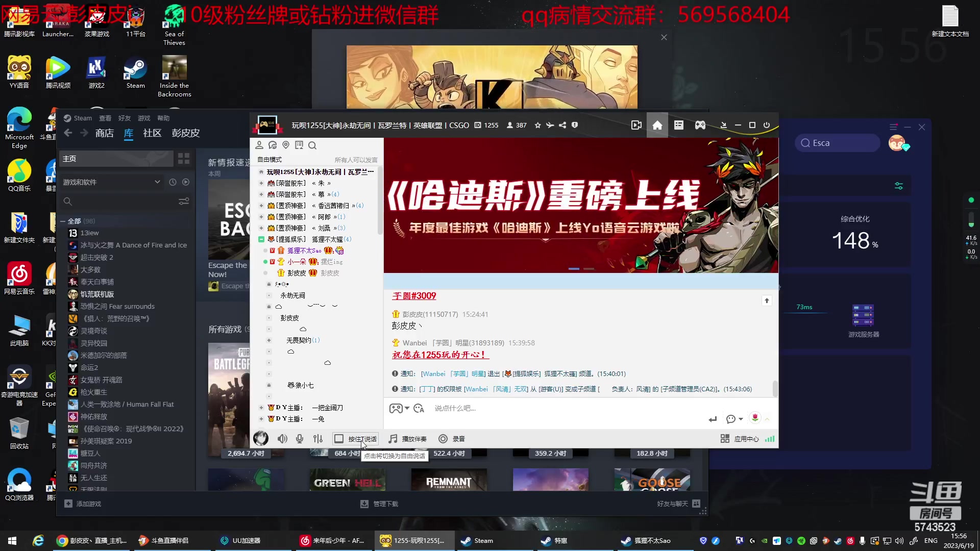Open Steam 帮助 menu
This screenshot has height=551, width=980.
click(163, 118)
